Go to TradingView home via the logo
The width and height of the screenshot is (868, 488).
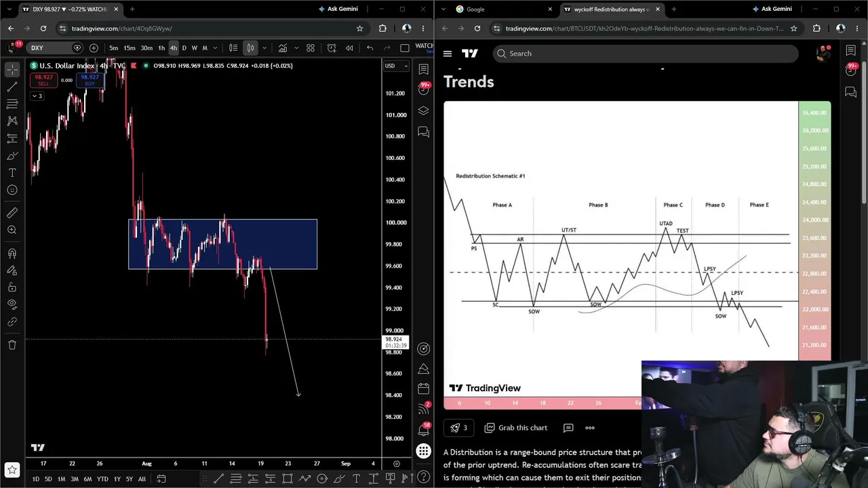click(x=470, y=54)
